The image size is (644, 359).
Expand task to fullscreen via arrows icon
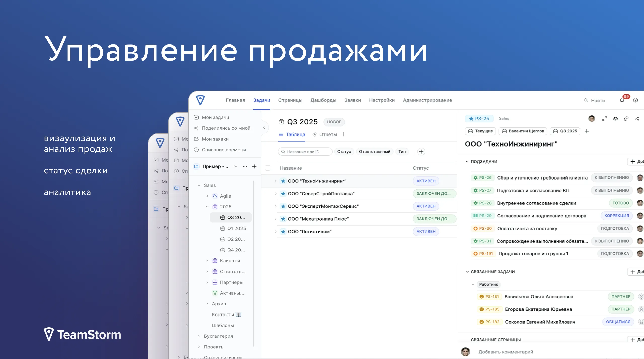(x=605, y=119)
